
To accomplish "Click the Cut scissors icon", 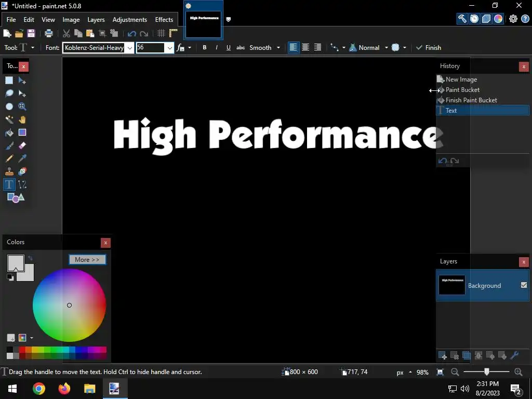I will (x=66, y=33).
